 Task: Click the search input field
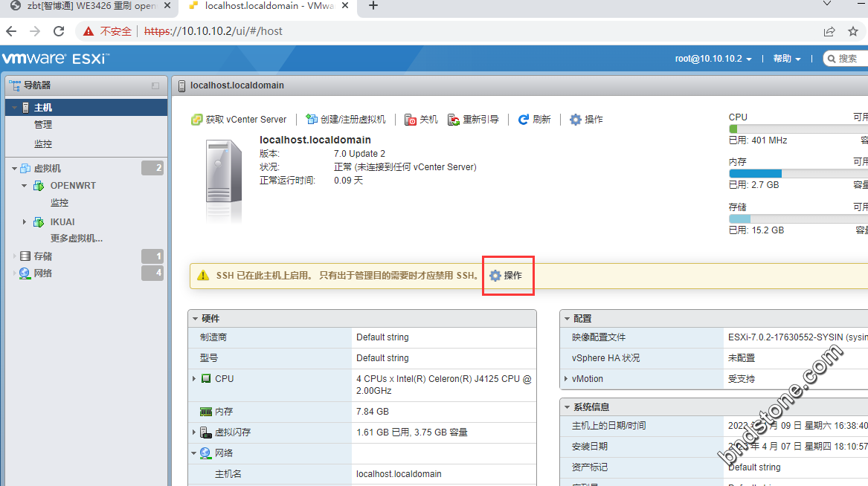click(846, 59)
